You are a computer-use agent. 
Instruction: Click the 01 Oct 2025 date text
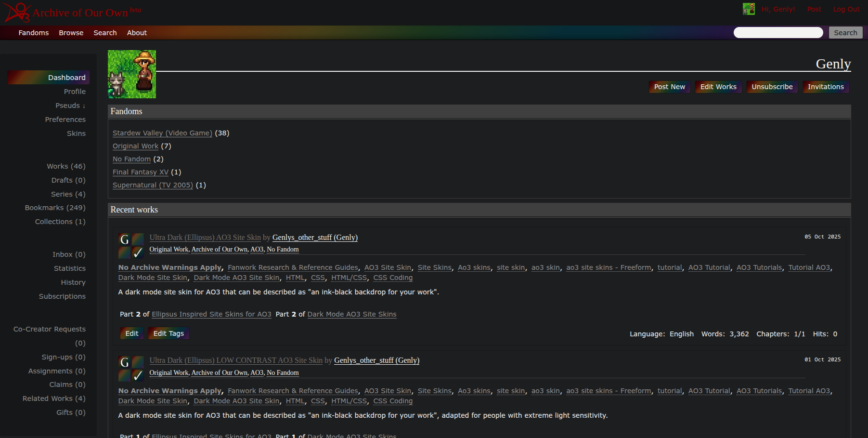click(823, 359)
